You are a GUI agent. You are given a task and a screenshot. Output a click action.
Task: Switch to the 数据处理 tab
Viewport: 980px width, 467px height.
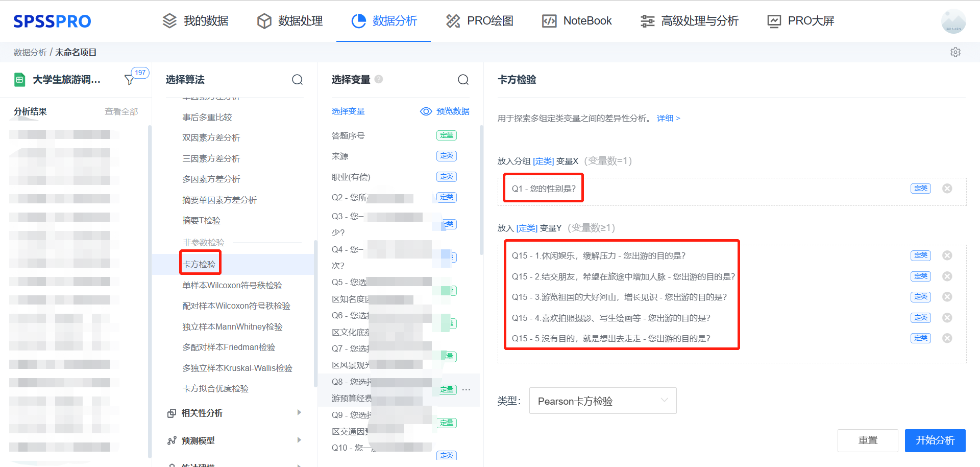click(x=290, y=21)
